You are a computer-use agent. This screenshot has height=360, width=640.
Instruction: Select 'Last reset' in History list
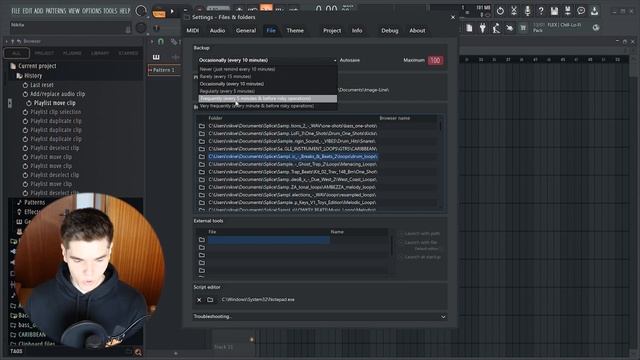tap(42, 85)
